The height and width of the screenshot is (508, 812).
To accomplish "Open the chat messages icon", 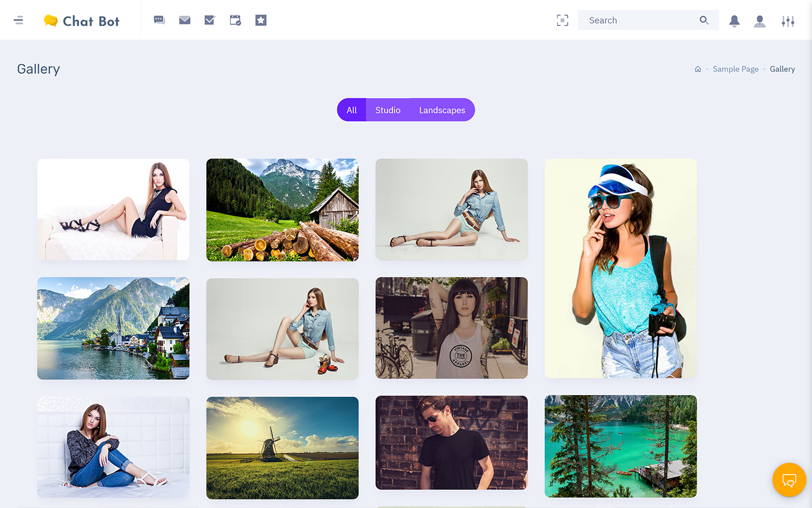I will (x=159, y=20).
